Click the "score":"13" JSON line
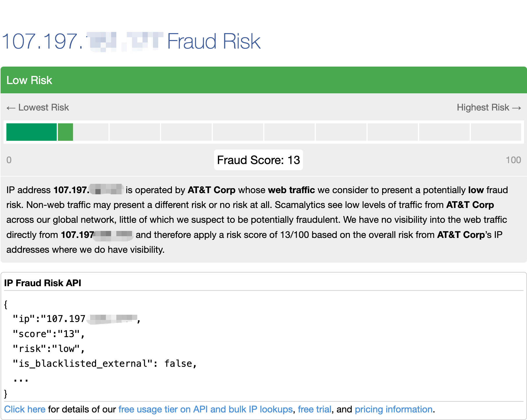The image size is (527, 420). click(48, 334)
